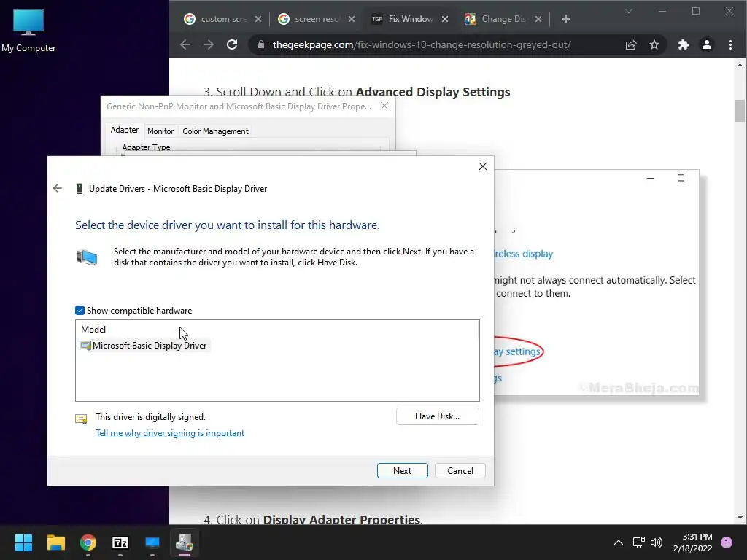
Task: Open 7-Zip from taskbar
Action: point(120,542)
